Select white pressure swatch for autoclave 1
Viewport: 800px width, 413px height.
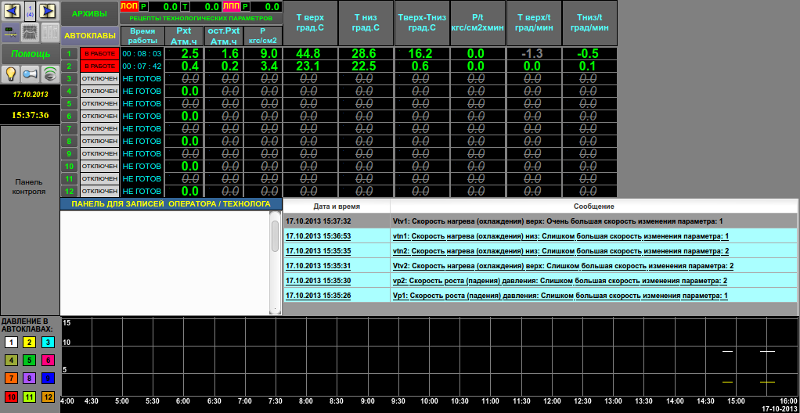[x=11, y=342]
